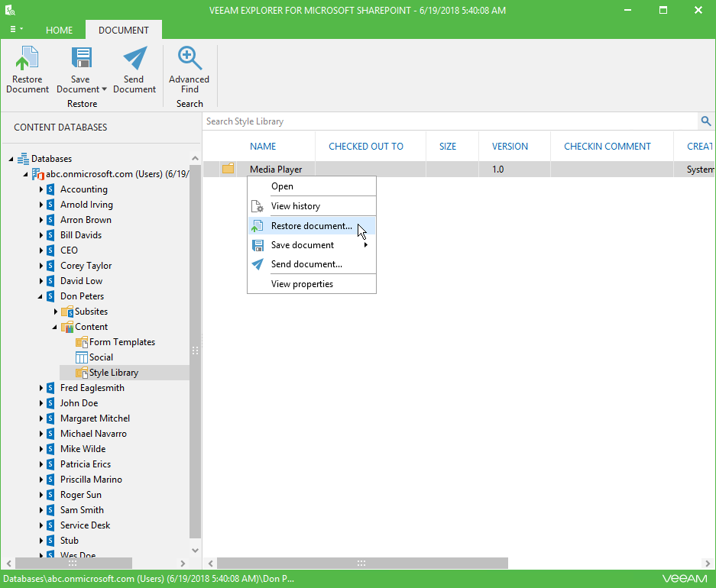Collapse the abc.onmicrosoft.com node

pos(25,174)
